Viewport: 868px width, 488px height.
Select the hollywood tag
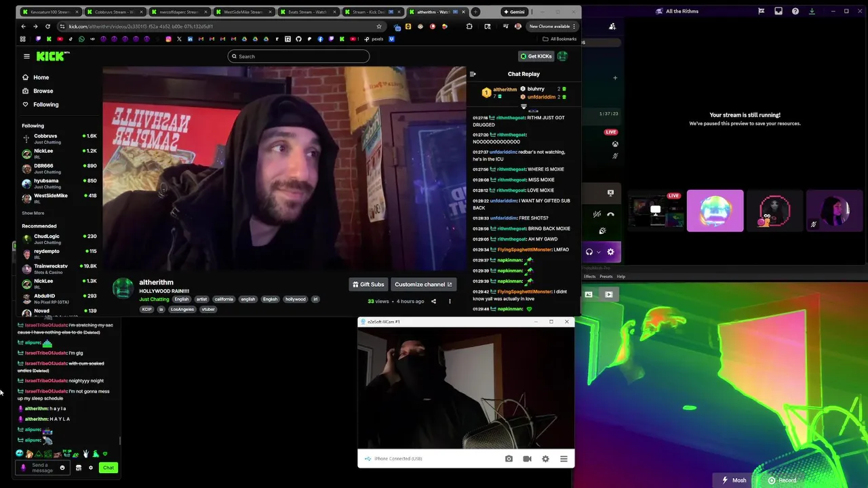295,299
